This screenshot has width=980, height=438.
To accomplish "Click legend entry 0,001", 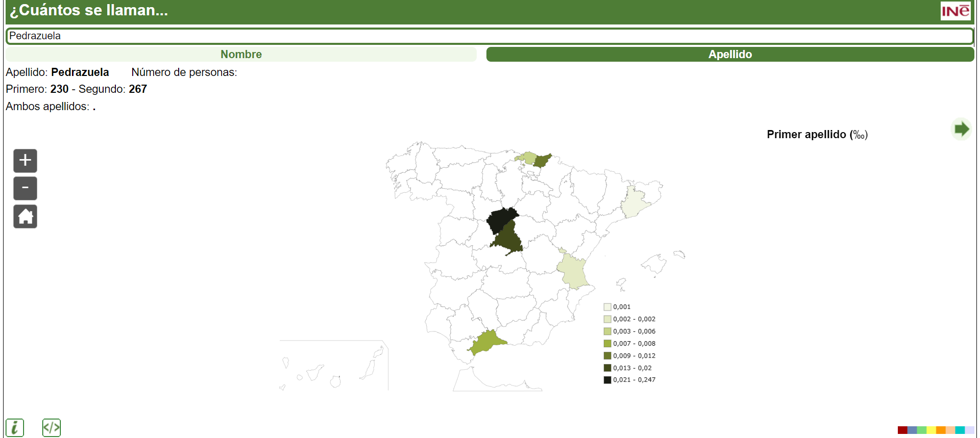I will click(x=617, y=307).
